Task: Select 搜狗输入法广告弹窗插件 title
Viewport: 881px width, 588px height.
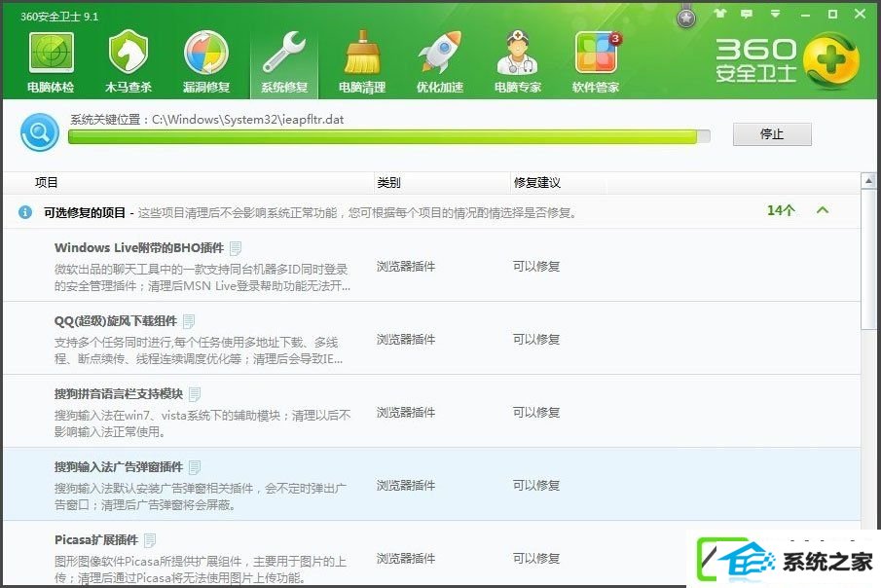Action: click(119, 467)
